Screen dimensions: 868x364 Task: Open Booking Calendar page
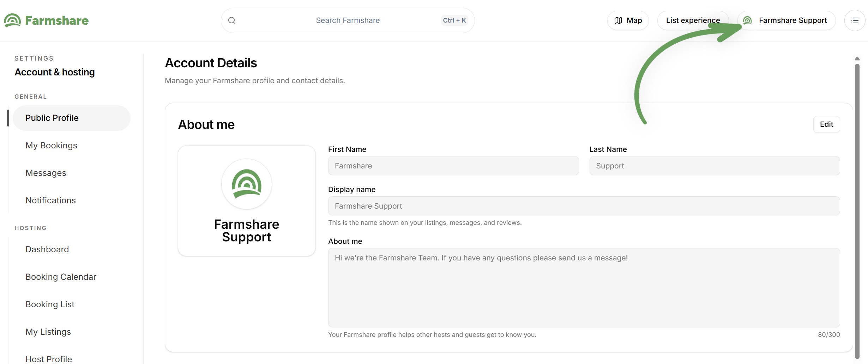(61, 277)
